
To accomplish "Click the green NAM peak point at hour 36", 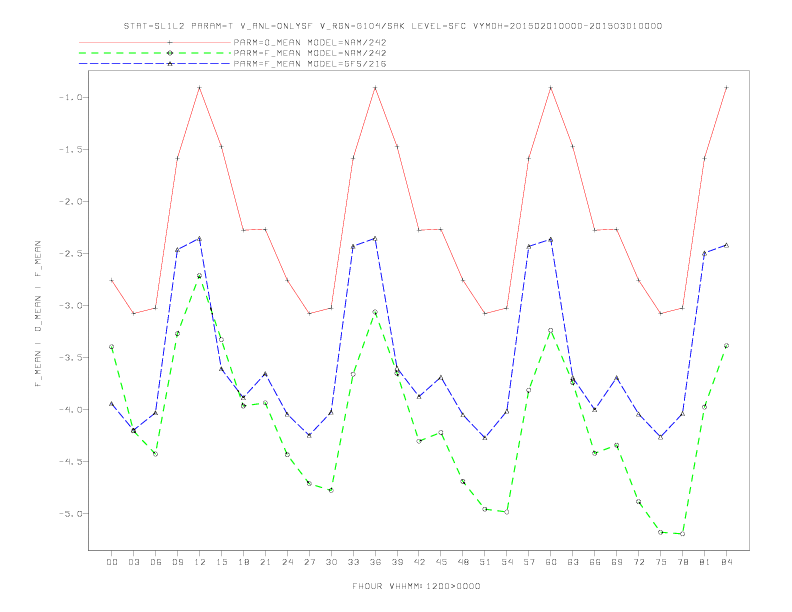I will [x=375, y=312].
